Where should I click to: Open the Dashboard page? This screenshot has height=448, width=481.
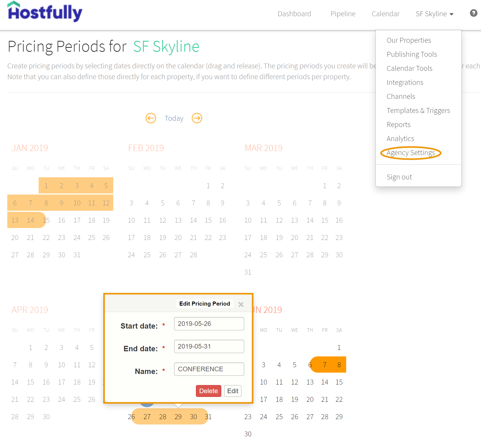point(294,14)
